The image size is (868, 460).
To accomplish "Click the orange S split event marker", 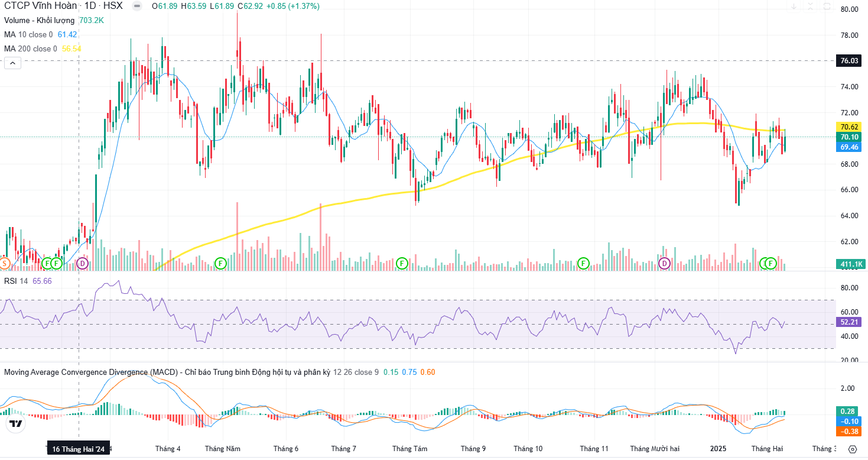I will pyautogui.click(x=5, y=263).
